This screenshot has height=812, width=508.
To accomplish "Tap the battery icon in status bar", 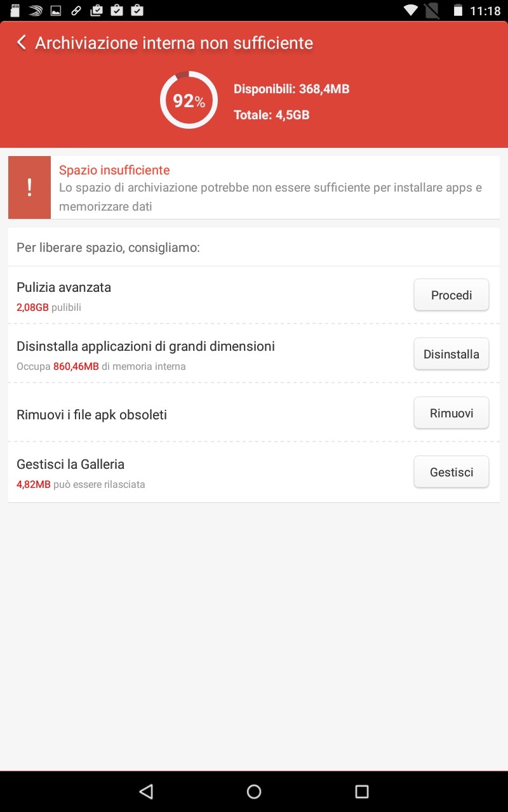I will (x=458, y=10).
